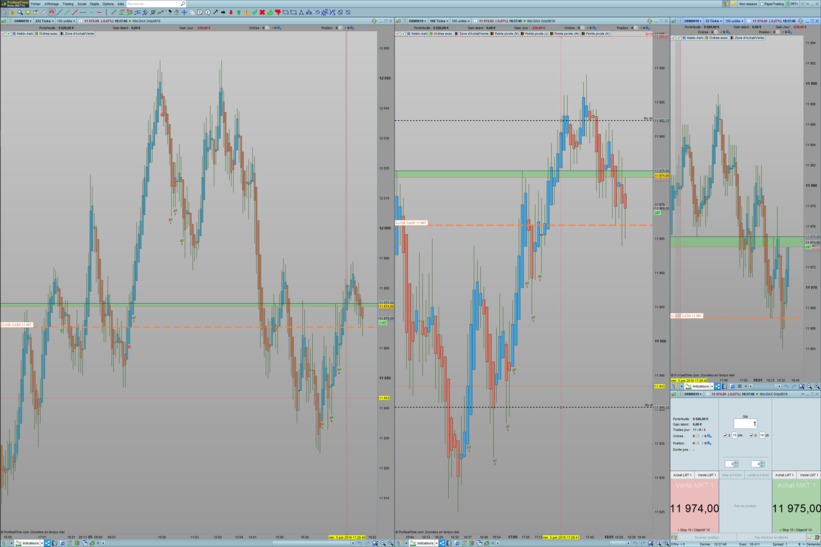Image resolution: width=821 pixels, height=547 pixels.
Task: Open the Options menu
Action: (108, 4)
